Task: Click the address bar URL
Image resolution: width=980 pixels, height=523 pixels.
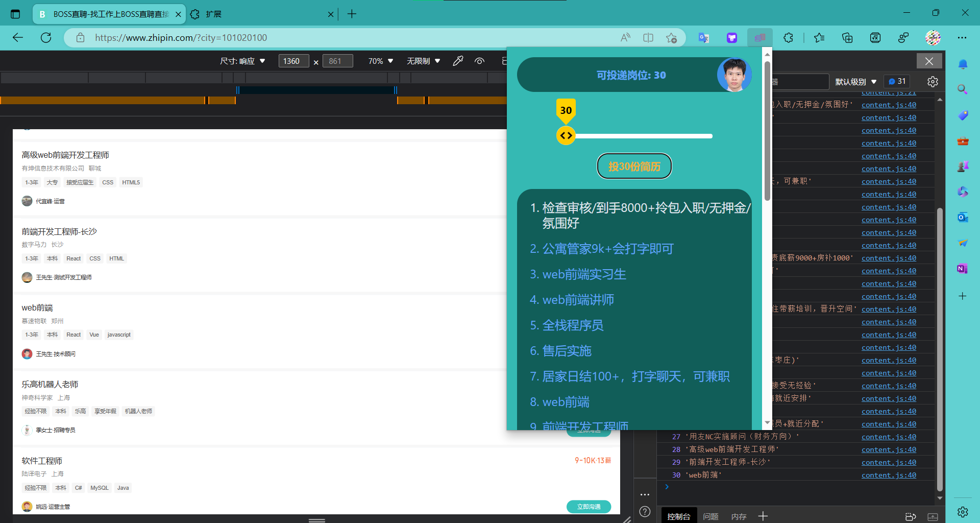Action: [x=181, y=37]
